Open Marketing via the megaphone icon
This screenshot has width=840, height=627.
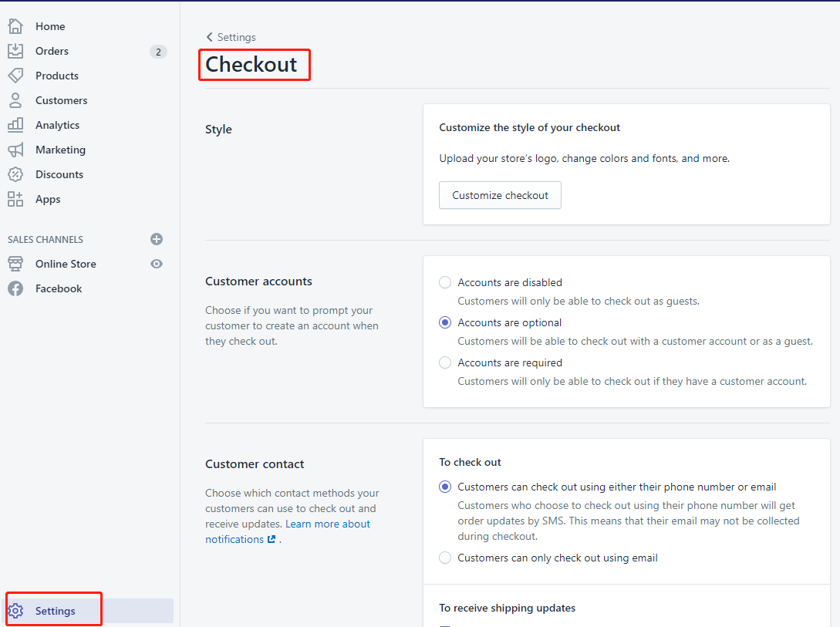coord(15,150)
